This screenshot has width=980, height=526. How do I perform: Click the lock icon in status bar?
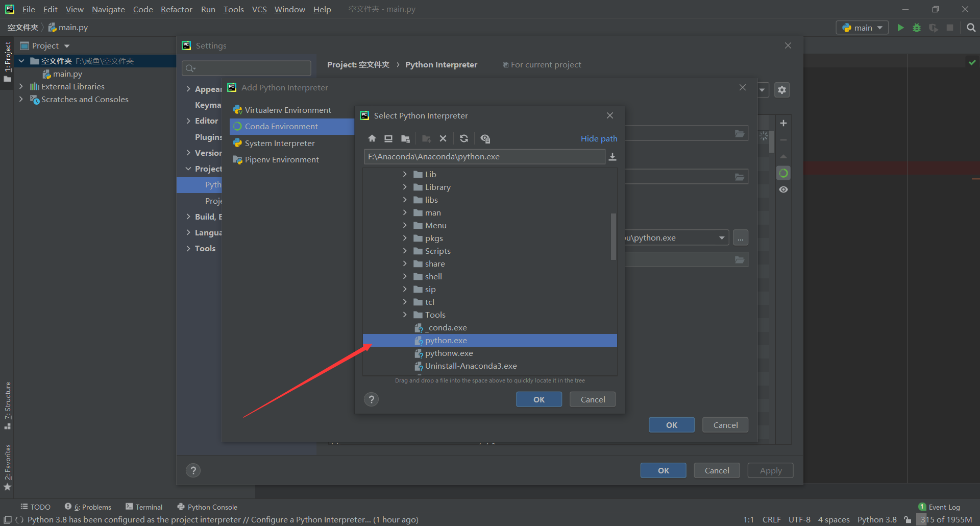908,519
